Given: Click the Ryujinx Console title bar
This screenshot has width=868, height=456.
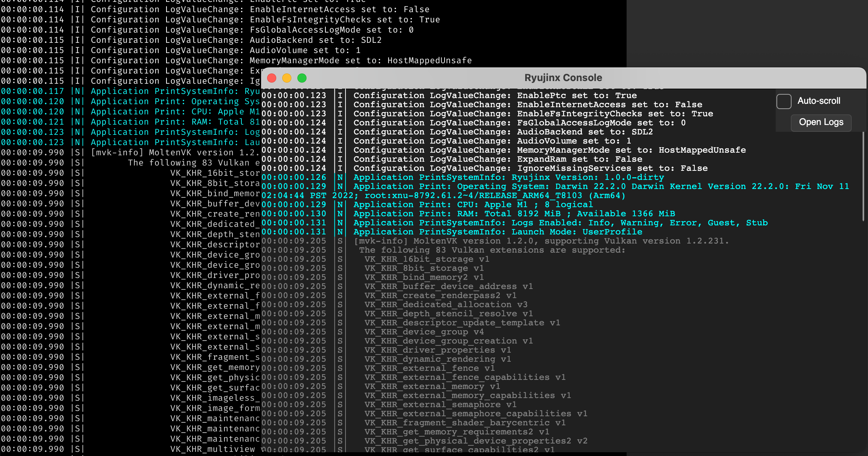Looking at the screenshot, I should click(x=563, y=78).
